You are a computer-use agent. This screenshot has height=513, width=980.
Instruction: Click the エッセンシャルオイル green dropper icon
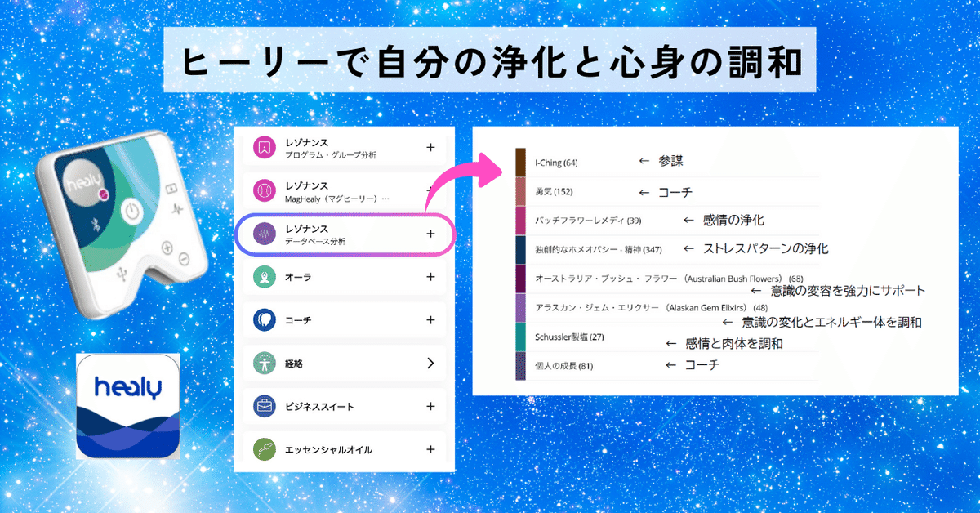pyautogui.click(x=264, y=449)
